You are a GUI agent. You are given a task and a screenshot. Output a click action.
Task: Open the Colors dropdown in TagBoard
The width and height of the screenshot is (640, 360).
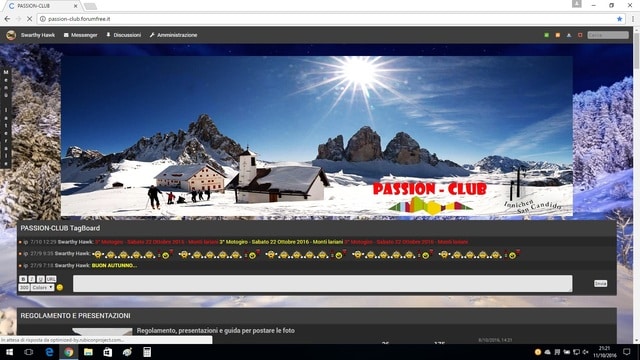point(42,288)
